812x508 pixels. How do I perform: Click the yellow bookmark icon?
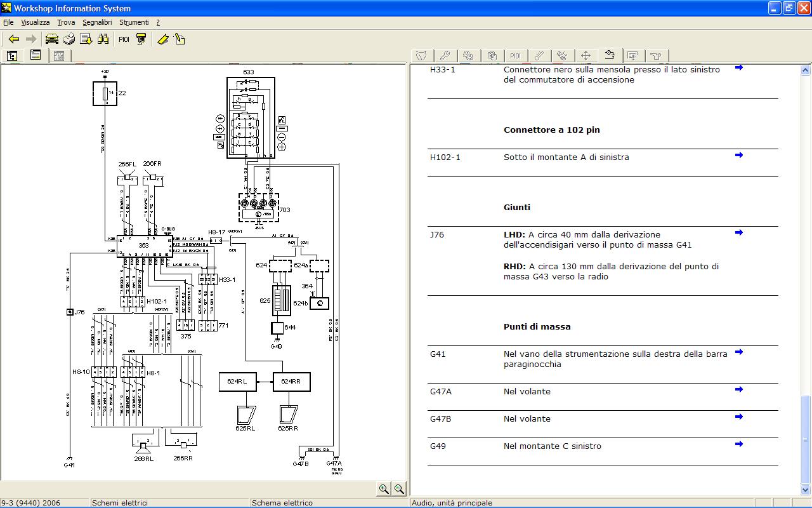pyautogui.click(x=163, y=39)
